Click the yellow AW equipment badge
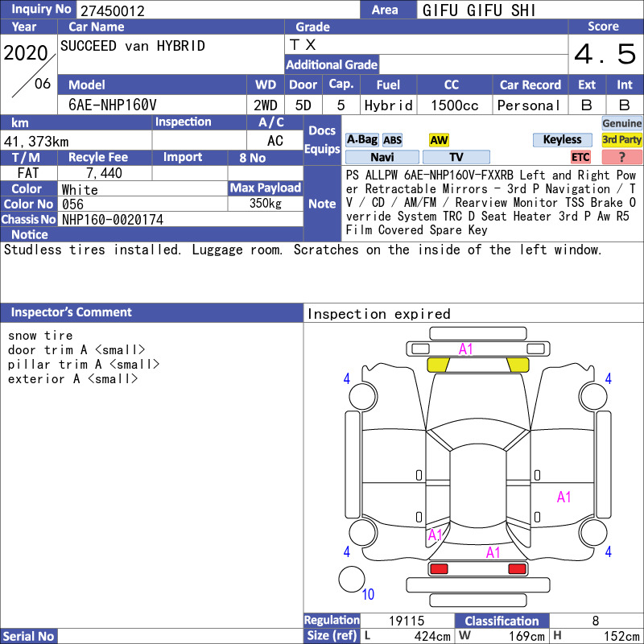The image size is (644, 644). (x=439, y=140)
